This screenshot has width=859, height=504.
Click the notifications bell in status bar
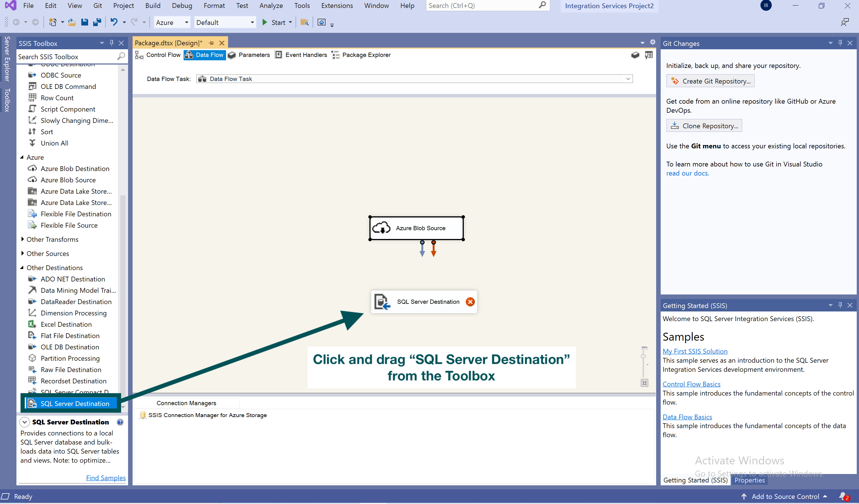[x=843, y=496]
